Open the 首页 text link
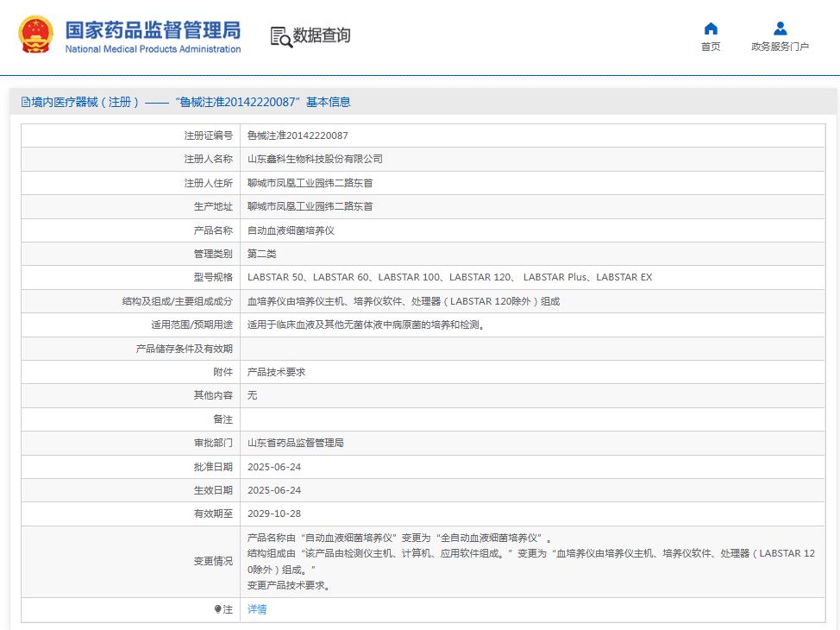 coord(711,47)
